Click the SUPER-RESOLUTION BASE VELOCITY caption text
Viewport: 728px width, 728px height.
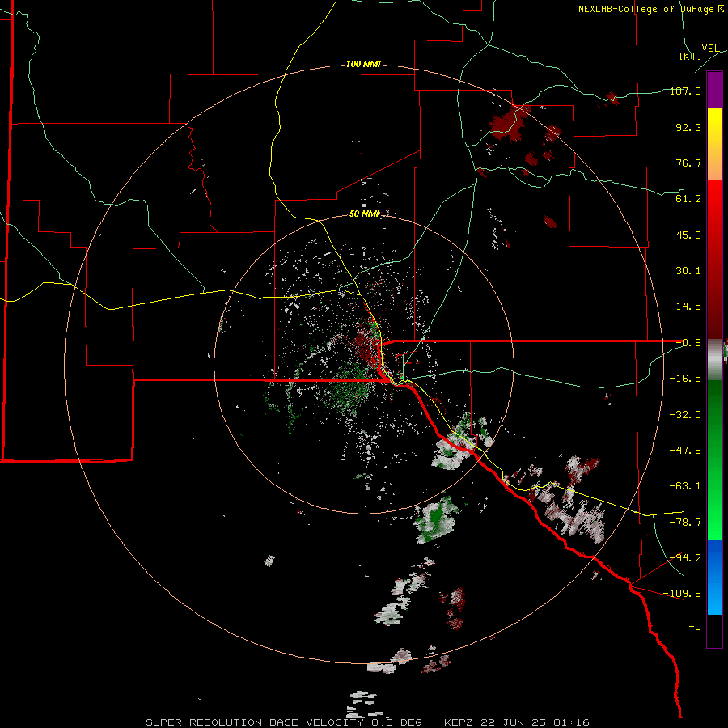[x=255, y=722]
